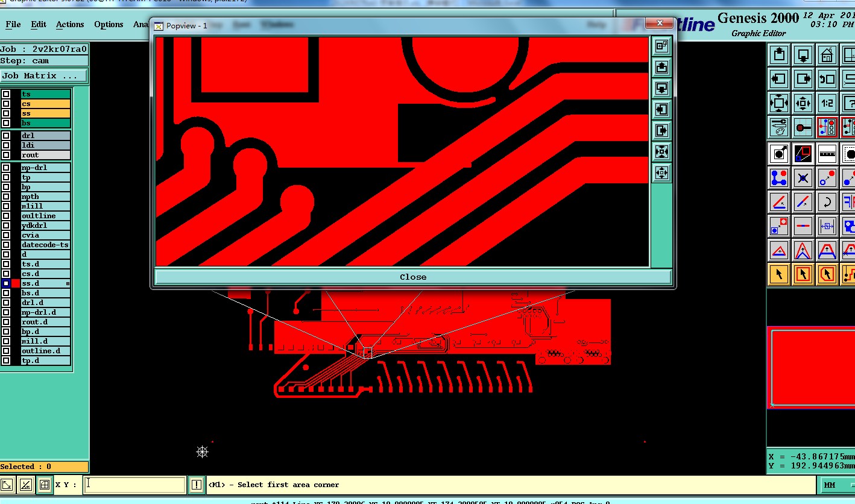Toggle the ts layer checkbox

point(6,94)
